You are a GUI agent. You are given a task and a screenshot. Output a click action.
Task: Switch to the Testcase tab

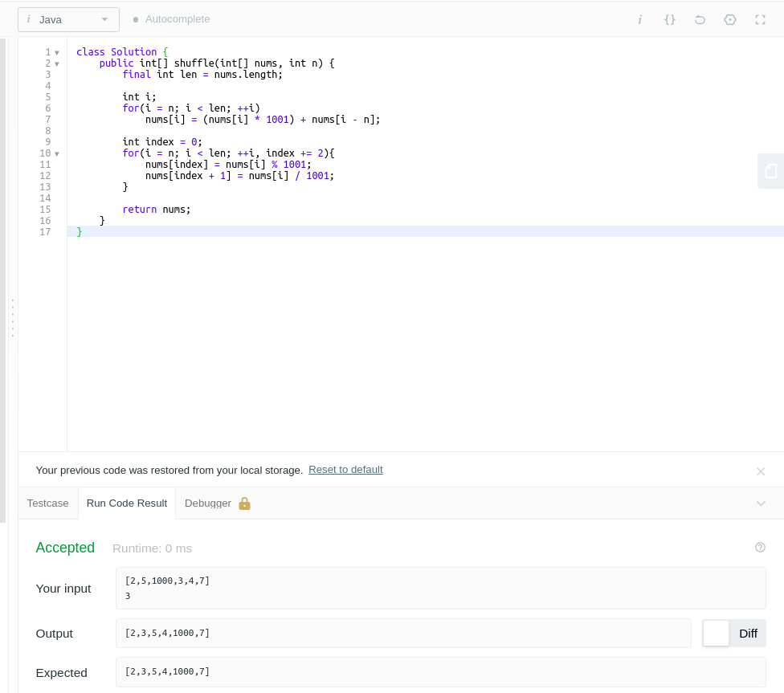coord(47,503)
